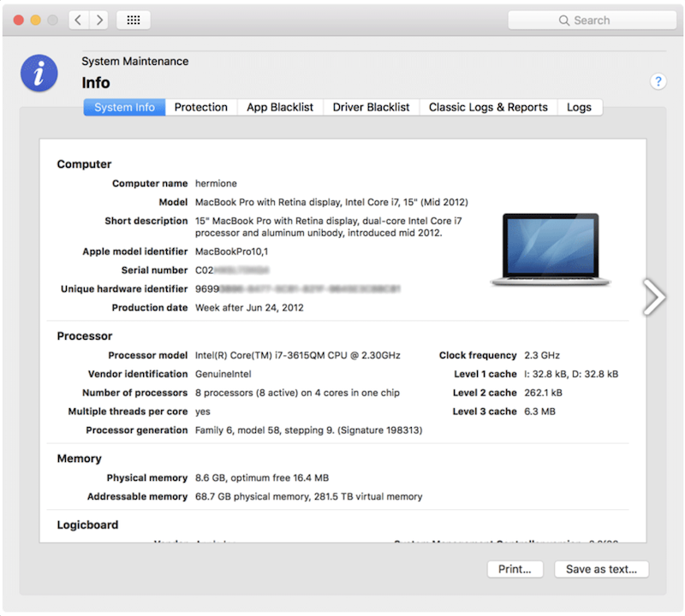Click the back navigation arrow
The height and width of the screenshot is (616, 685).
click(78, 20)
